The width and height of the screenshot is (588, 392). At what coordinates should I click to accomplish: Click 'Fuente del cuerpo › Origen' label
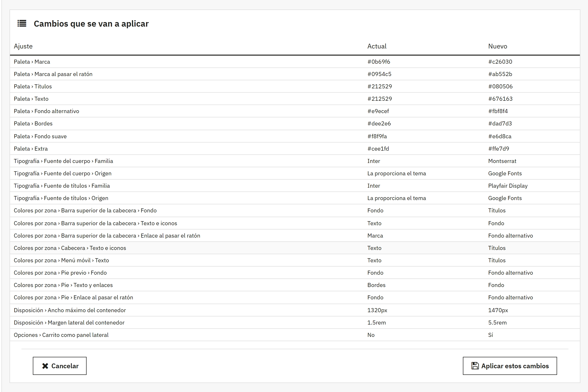pyautogui.click(x=63, y=173)
